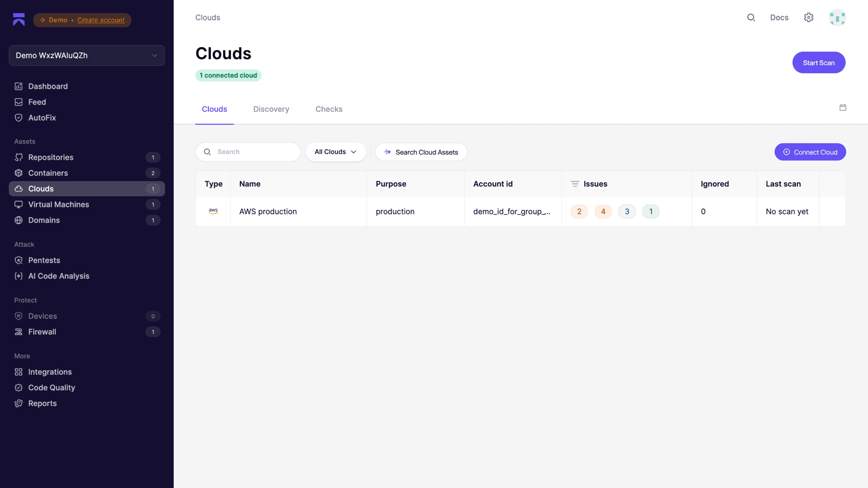Click the 1 connected cloud badge
Viewport: 868px width, 488px height.
pyautogui.click(x=228, y=75)
